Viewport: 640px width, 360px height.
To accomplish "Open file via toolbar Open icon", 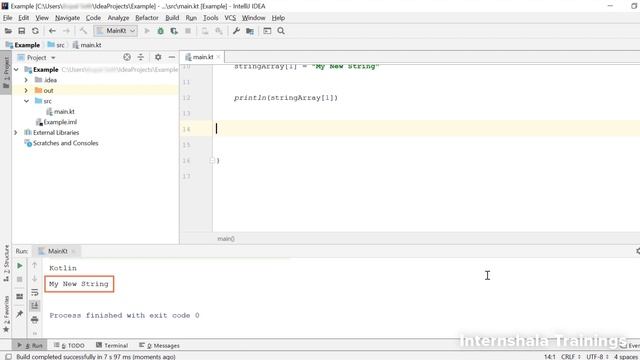I will pyautogui.click(x=8, y=31).
